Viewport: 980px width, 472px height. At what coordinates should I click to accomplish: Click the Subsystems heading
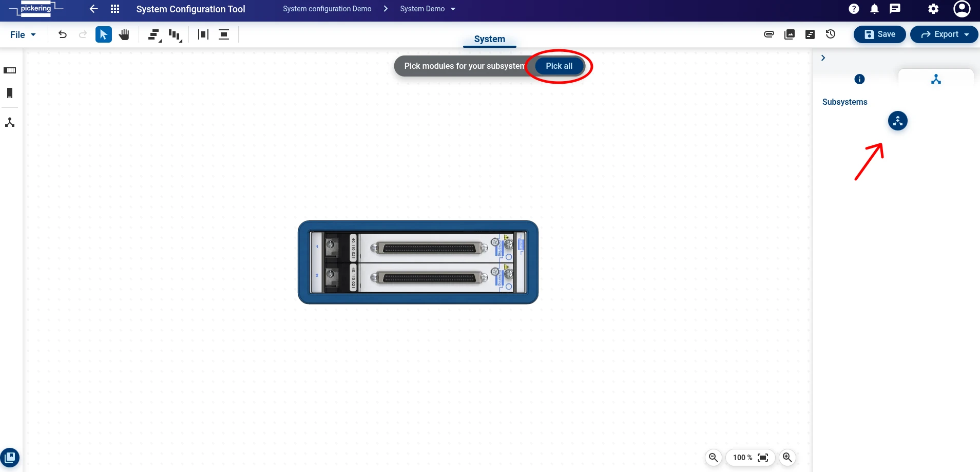pos(844,102)
